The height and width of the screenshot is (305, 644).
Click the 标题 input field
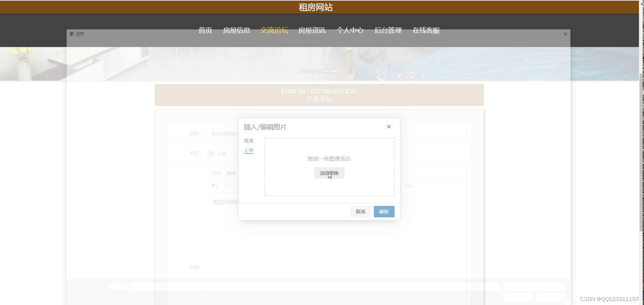[336, 134]
